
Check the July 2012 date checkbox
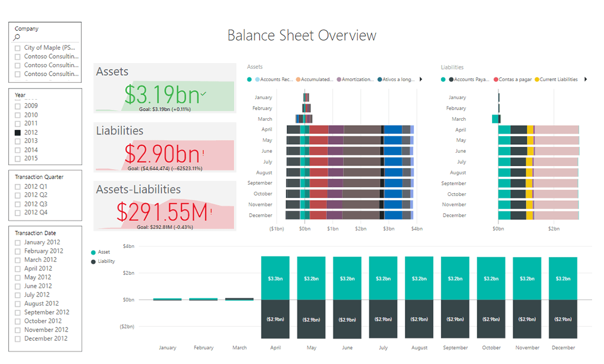(17, 295)
